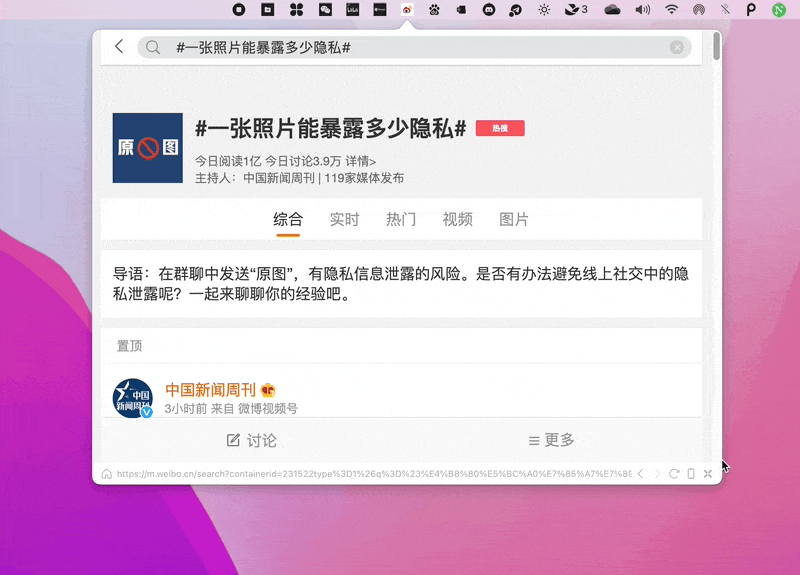
Task: Open 中国新闻周刊 profile name
Action: 210,390
